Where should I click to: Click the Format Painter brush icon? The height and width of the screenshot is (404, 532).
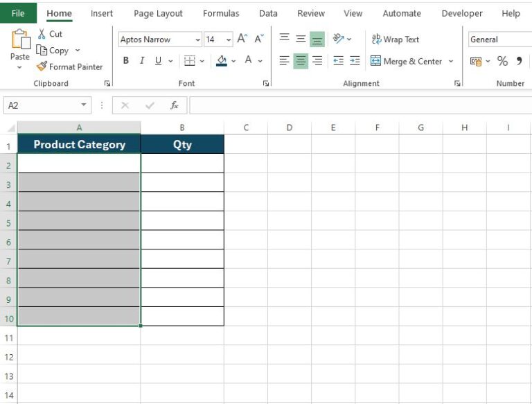tap(42, 67)
